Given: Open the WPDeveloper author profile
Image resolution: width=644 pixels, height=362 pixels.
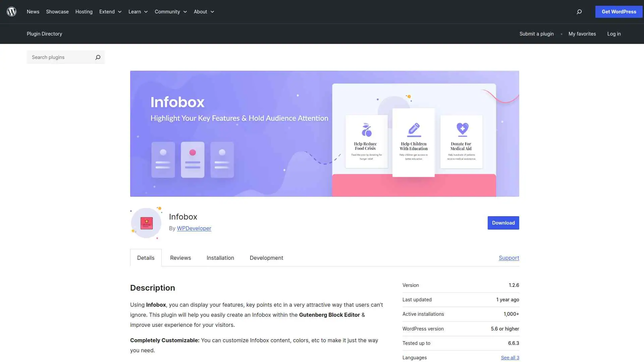Looking at the screenshot, I should 194,228.
